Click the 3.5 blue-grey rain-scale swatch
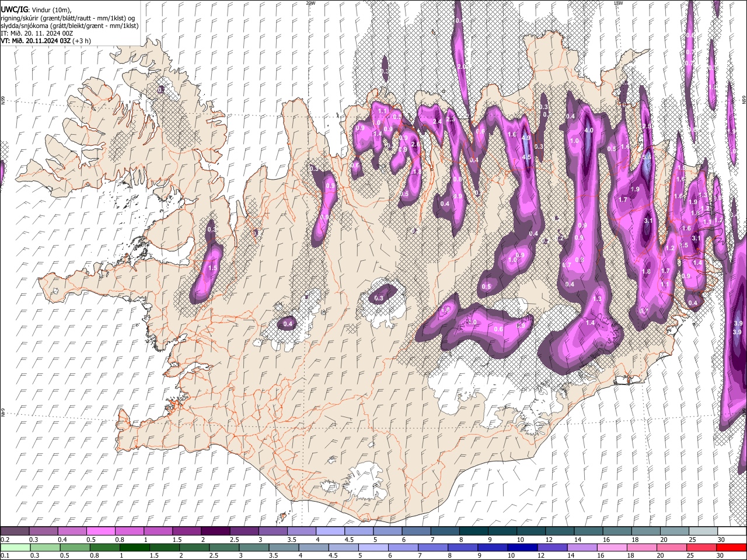 click(x=283, y=547)
